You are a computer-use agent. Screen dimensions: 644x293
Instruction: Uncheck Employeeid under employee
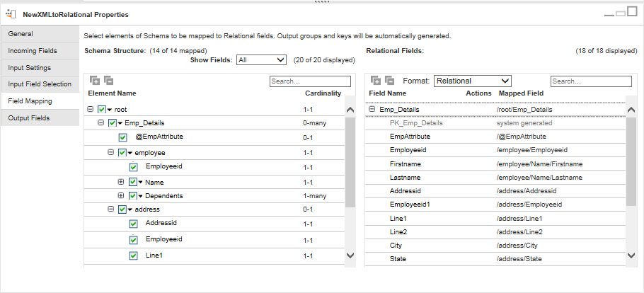click(133, 167)
